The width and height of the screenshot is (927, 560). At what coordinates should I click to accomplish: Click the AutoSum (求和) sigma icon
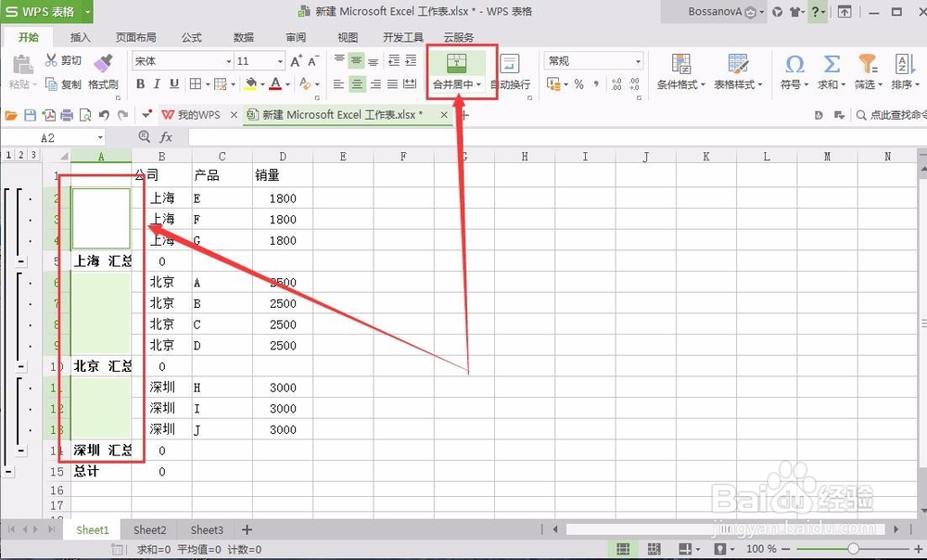[832, 64]
